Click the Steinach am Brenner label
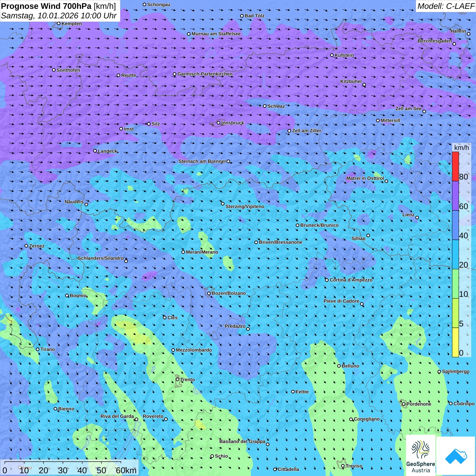476x476 pixels. [202, 161]
